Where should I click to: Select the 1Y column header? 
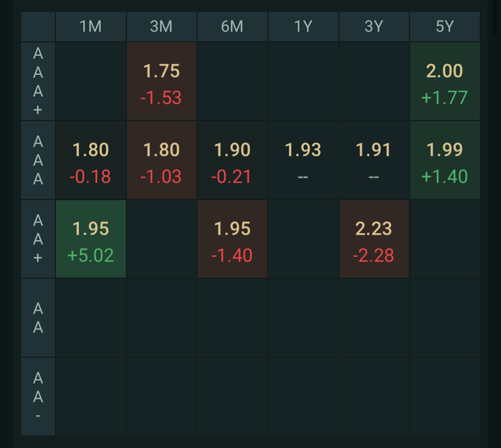click(x=303, y=26)
